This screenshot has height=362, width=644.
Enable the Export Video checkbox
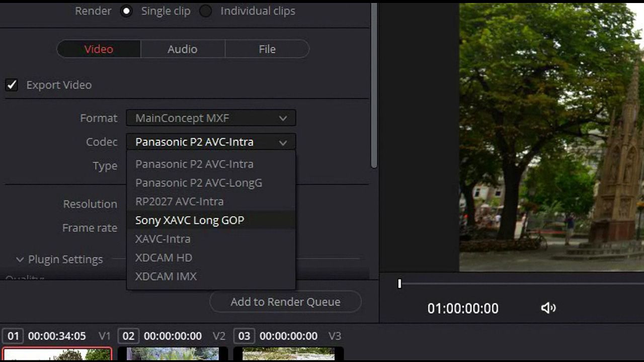tap(12, 85)
